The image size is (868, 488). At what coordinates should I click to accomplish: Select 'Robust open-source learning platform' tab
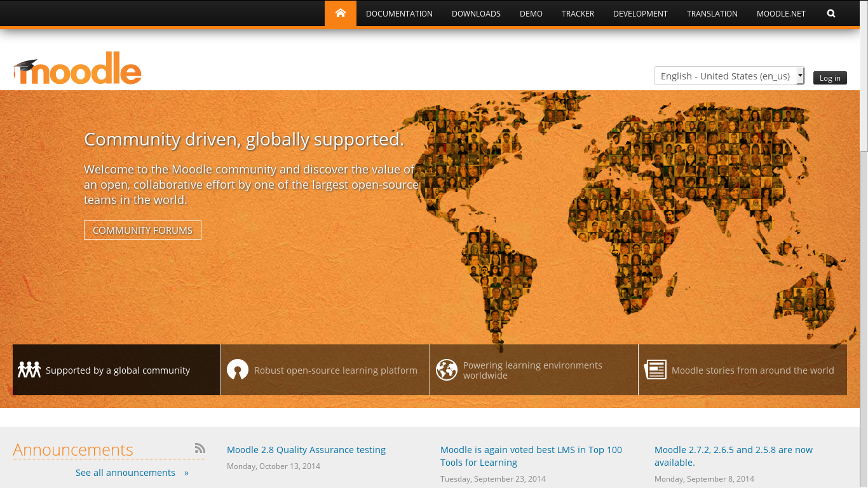click(325, 370)
